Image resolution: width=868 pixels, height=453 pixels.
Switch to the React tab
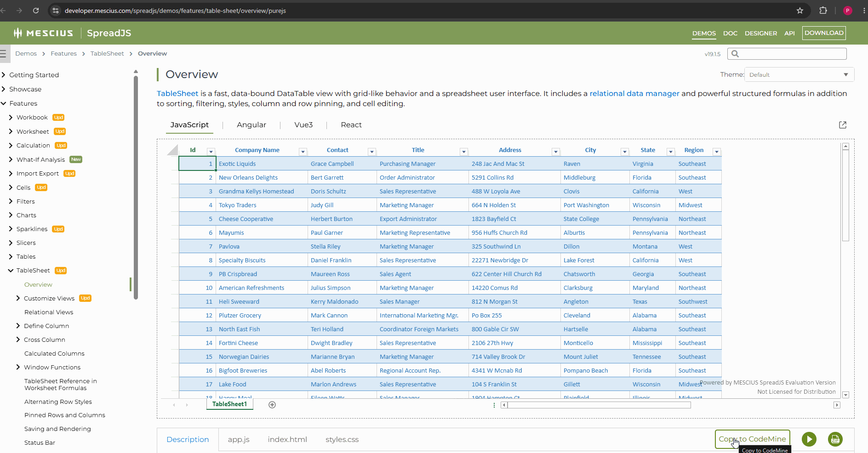[x=351, y=125]
